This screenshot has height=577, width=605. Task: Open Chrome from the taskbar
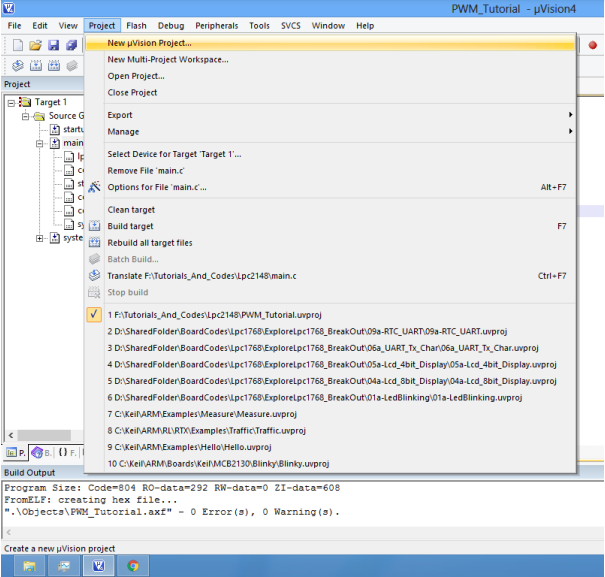(x=133, y=566)
